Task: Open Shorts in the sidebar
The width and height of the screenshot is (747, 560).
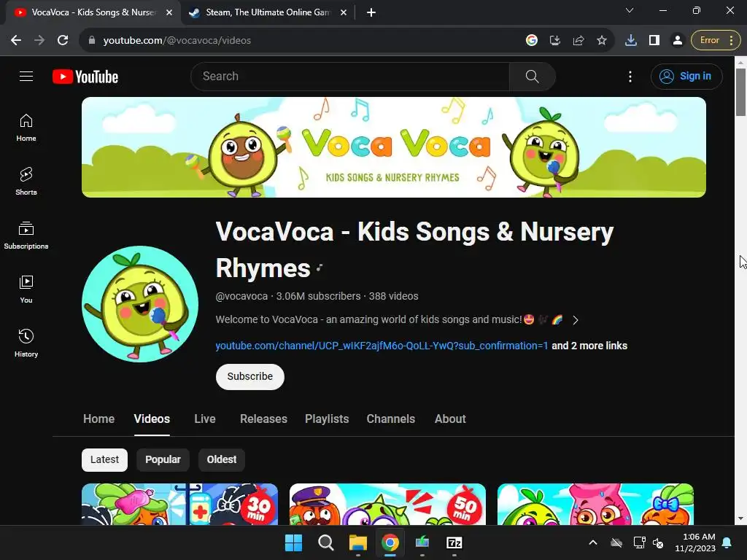Action: point(26,182)
